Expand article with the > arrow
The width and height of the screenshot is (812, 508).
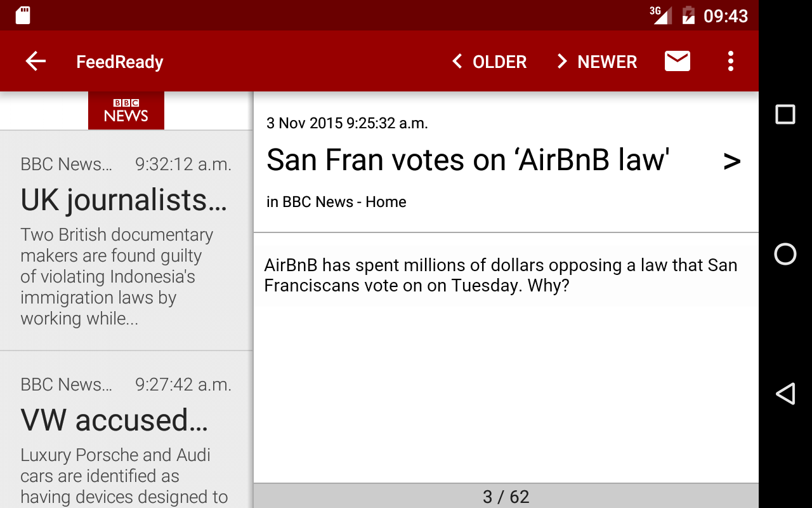(732, 161)
